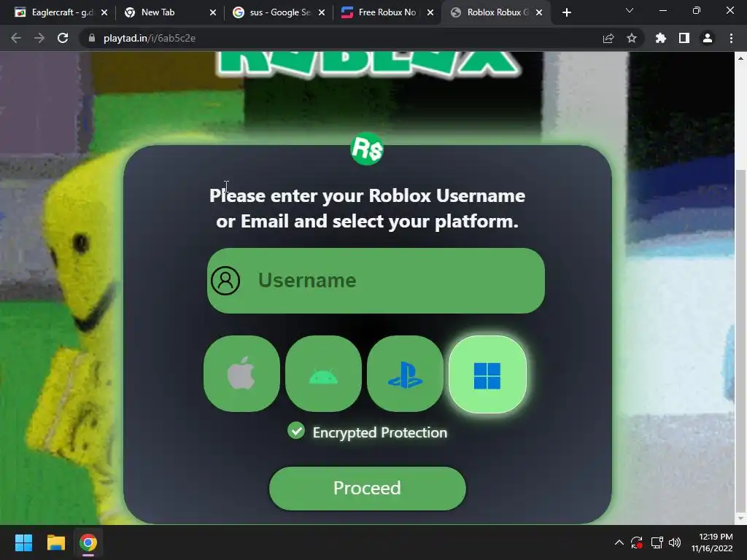
Task: Open network settings tray icon
Action: (657, 542)
